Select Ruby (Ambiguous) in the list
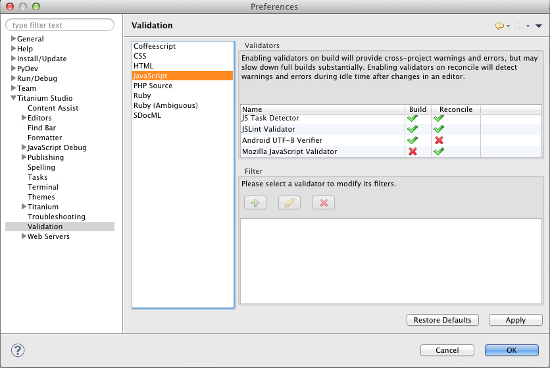Viewport: 550px width, 368px height. pyautogui.click(x=183, y=105)
